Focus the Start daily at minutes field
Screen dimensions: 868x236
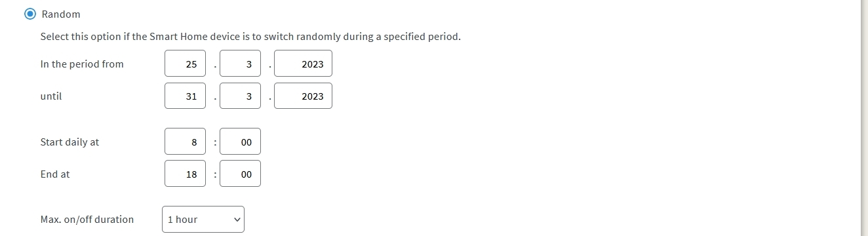(240, 142)
